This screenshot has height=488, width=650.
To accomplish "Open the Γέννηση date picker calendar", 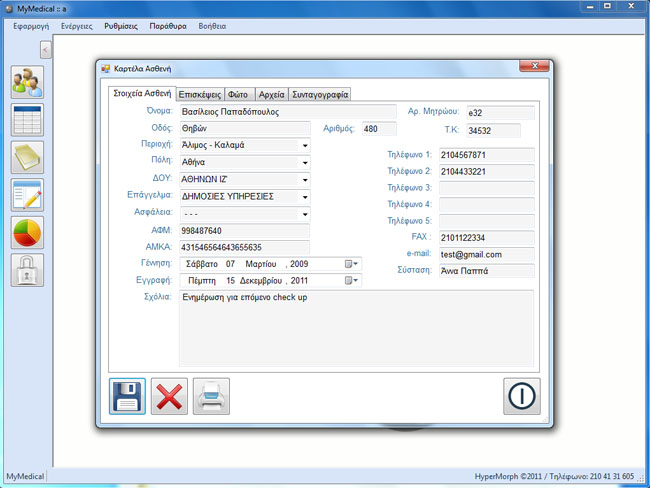I will [x=351, y=264].
